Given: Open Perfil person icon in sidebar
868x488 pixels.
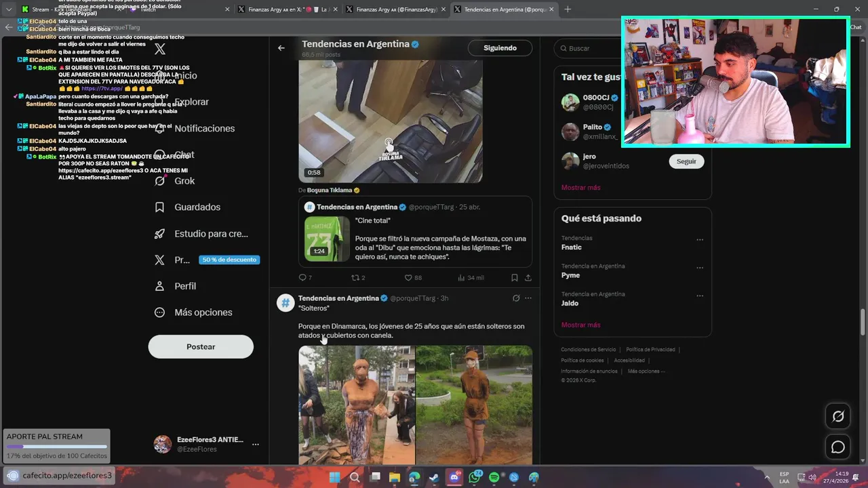Looking at the screenshot, I should pyautogui.click(x=160, y=286).
